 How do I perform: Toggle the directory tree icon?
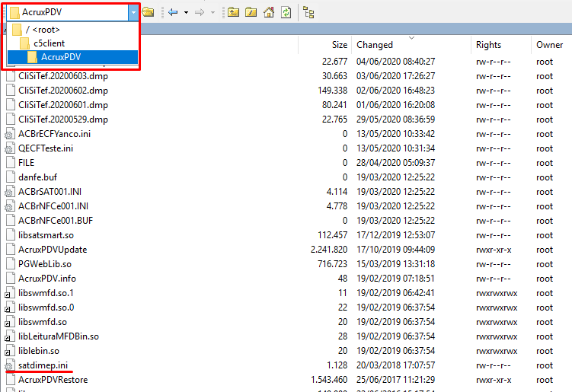click(x=308, y=13)
